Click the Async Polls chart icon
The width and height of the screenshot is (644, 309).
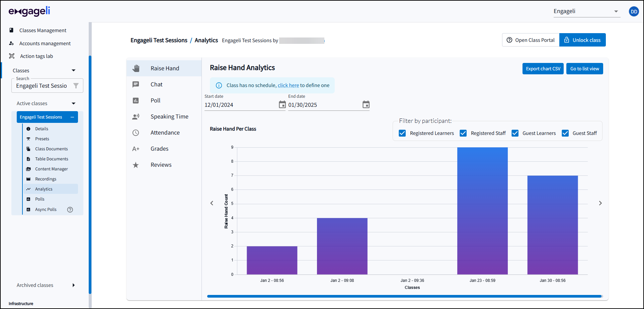click(28, 210)
